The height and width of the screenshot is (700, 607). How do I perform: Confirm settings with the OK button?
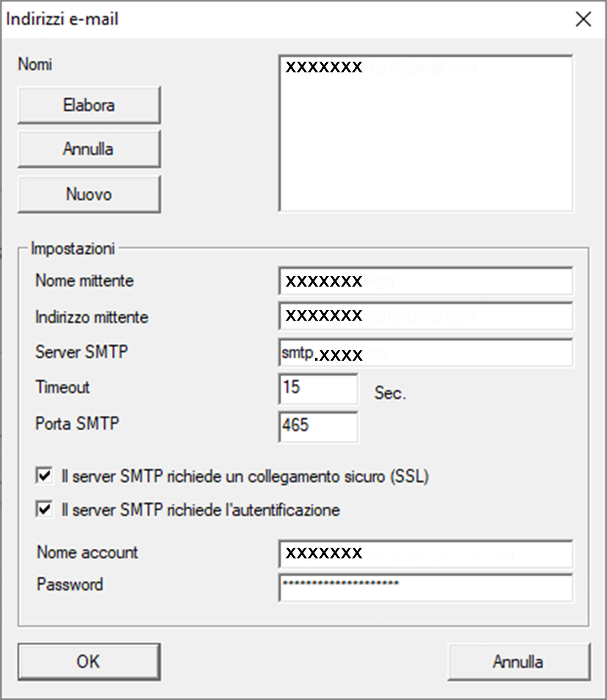[89, 661]
